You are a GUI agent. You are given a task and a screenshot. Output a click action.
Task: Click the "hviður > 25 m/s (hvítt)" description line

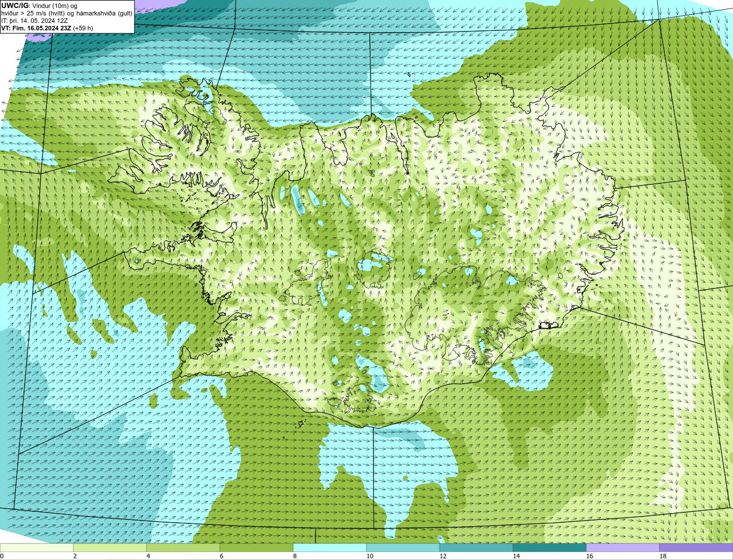[x=67, y=13]
